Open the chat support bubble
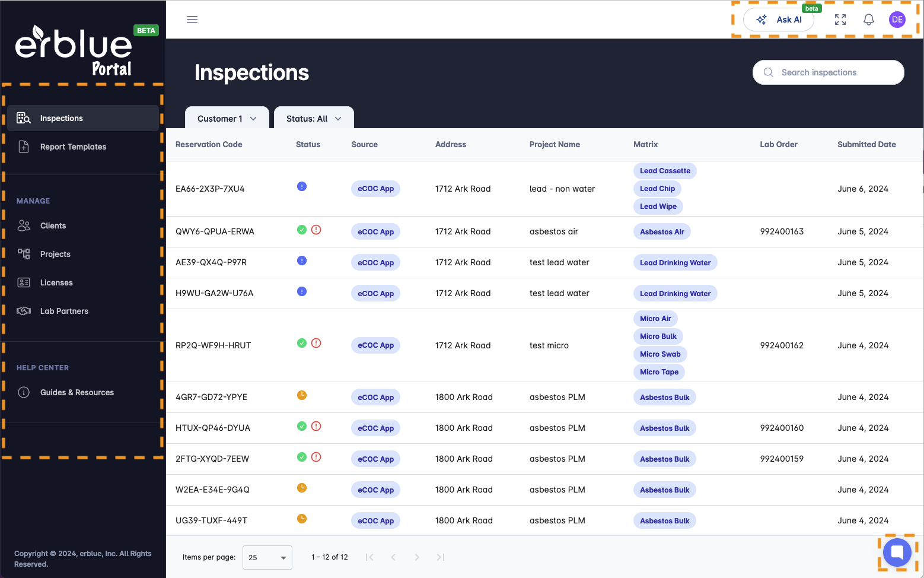Screen dimensions: 924x578 pos(897,552)
